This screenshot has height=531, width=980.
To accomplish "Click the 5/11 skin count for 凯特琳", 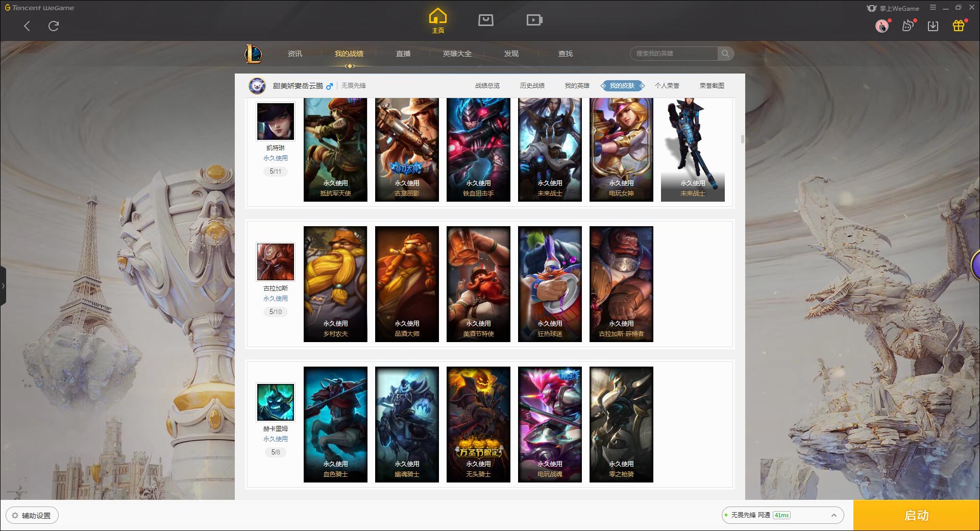I will pos(276,172).
